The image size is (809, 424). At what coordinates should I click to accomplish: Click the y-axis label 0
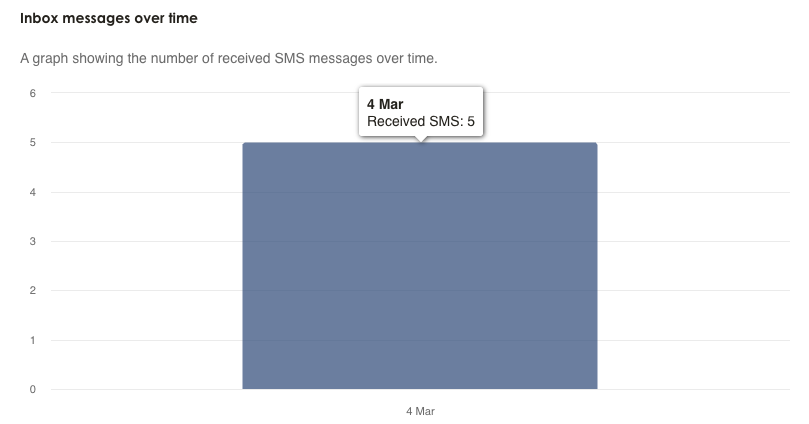(x=33, y=389)
